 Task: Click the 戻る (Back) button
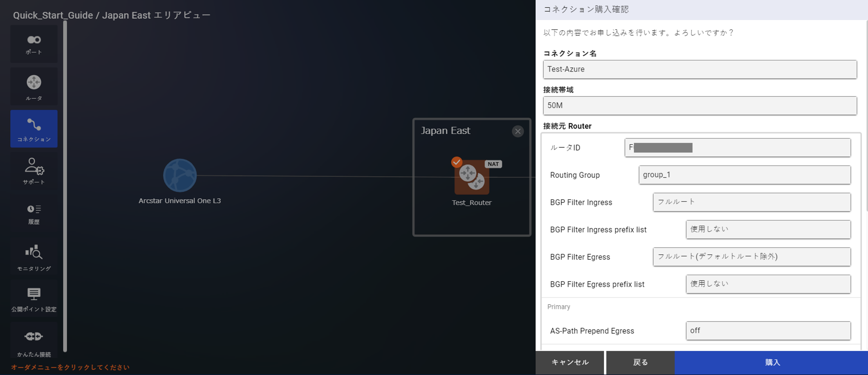tap(640, 362)
